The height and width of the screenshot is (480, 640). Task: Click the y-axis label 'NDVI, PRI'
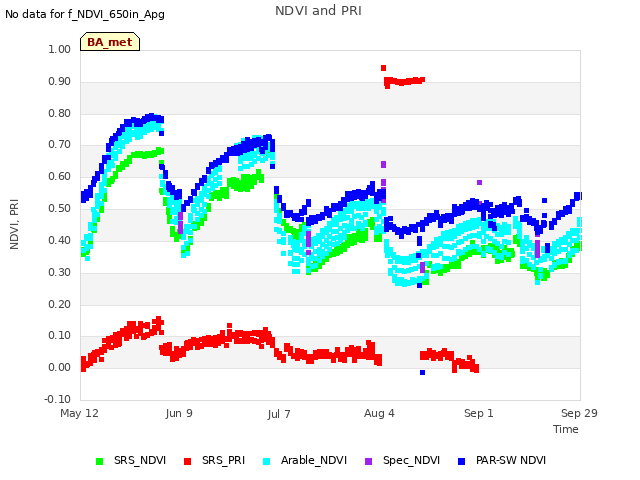point(14,224)
